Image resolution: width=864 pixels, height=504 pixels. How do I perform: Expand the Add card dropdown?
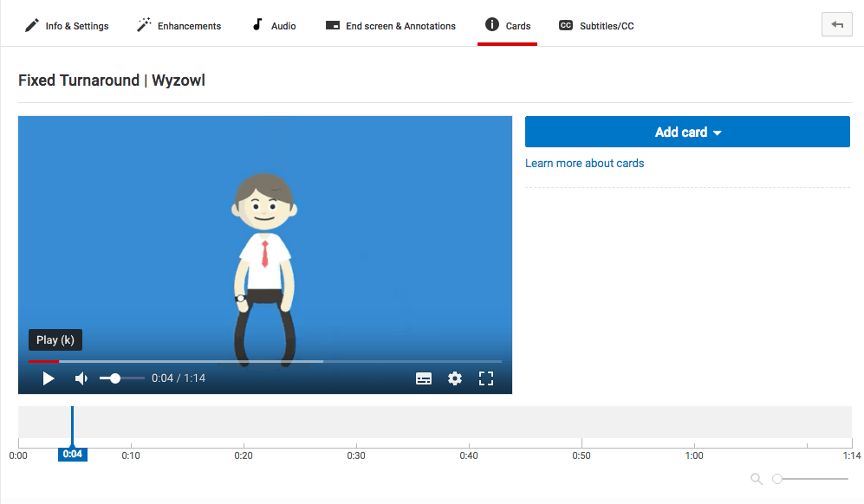687,132
